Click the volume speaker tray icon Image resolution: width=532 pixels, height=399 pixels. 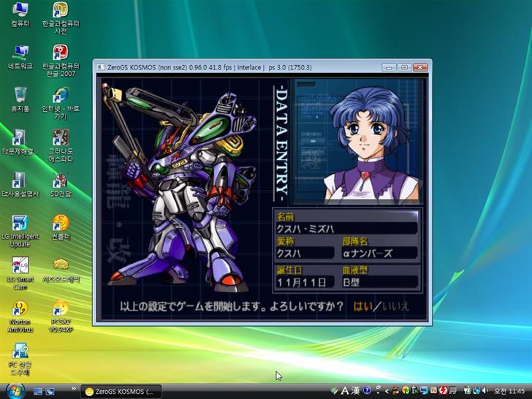coord(485,391)
